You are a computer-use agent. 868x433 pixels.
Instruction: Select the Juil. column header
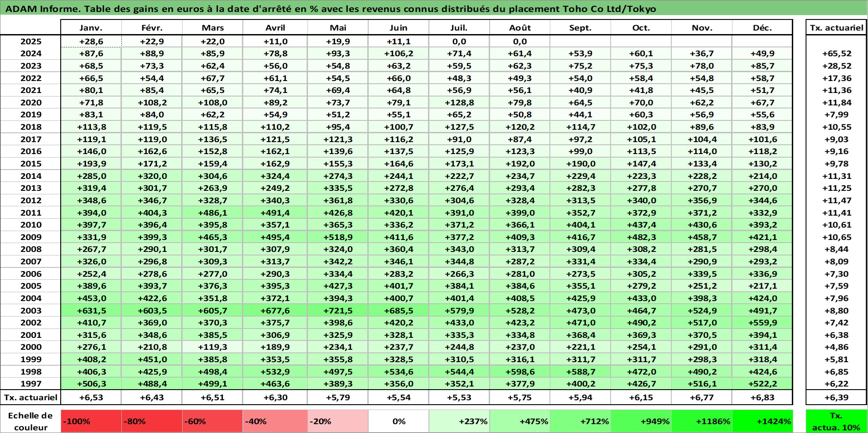click(459, 27)
